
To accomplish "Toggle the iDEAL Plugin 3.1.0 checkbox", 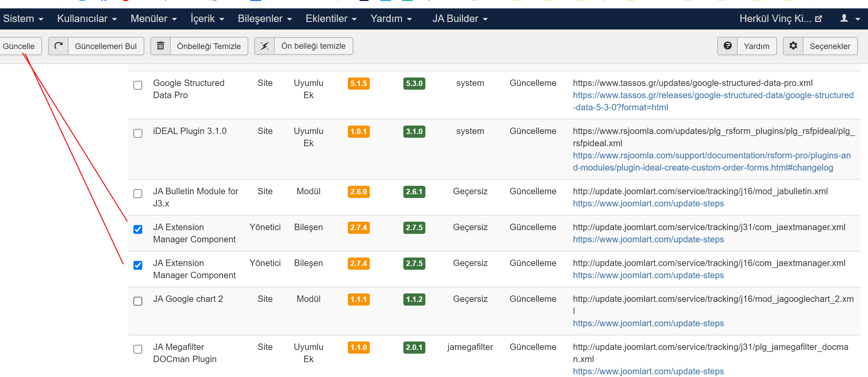I will 138,133.
